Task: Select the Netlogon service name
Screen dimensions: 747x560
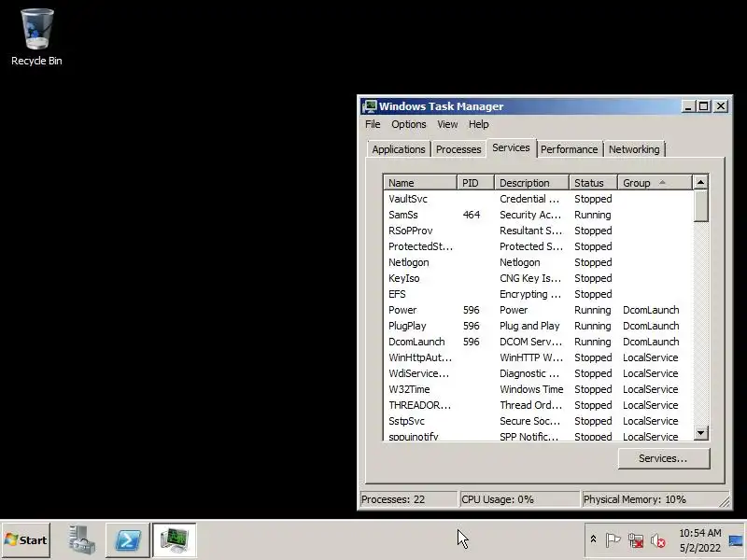Action: (408, 262)
